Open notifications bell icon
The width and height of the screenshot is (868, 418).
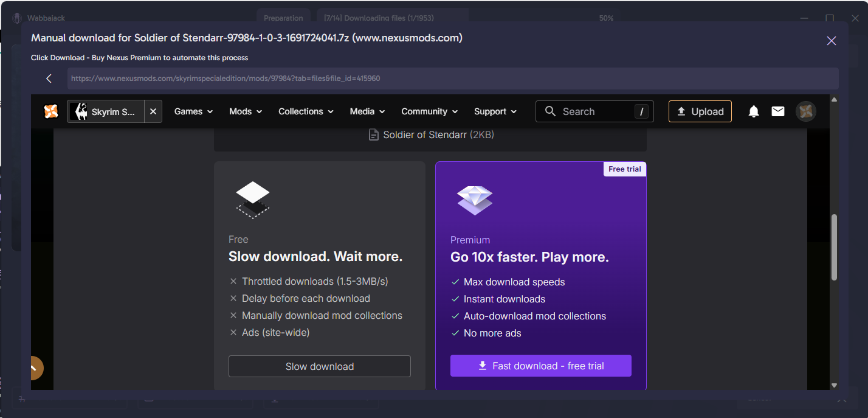754,111
